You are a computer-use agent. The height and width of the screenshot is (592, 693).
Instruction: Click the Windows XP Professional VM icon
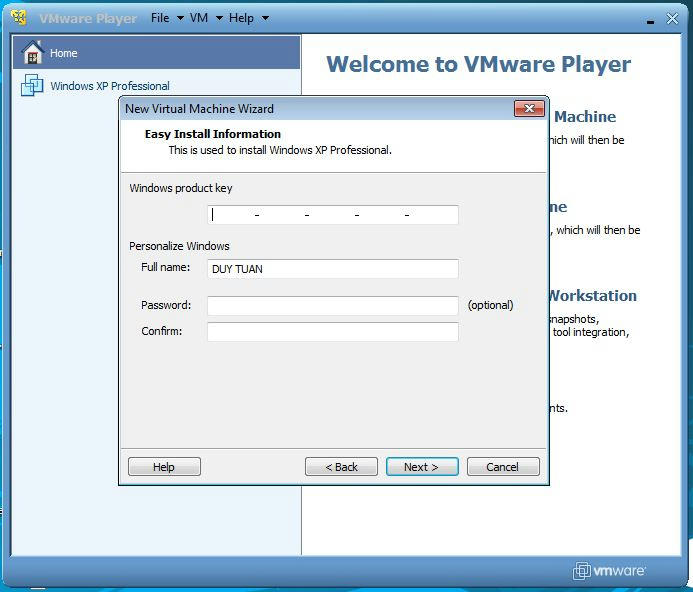(x=32, y=85)
